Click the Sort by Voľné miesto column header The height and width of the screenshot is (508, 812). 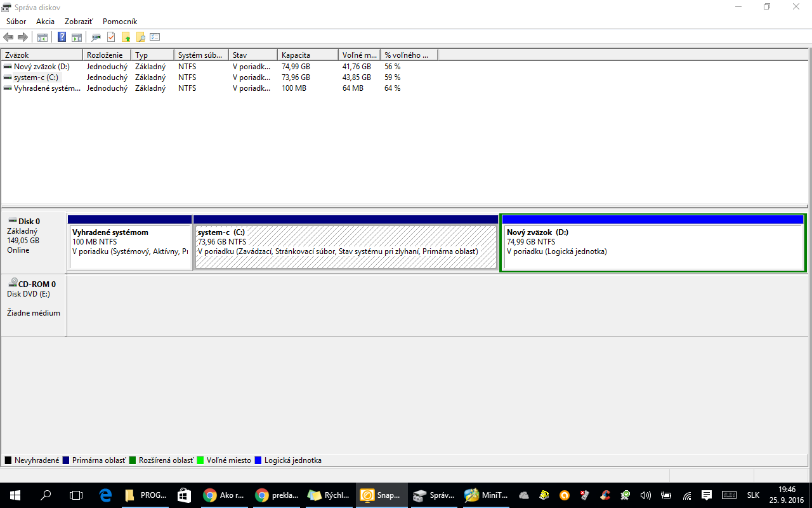[x=359, y=55]
